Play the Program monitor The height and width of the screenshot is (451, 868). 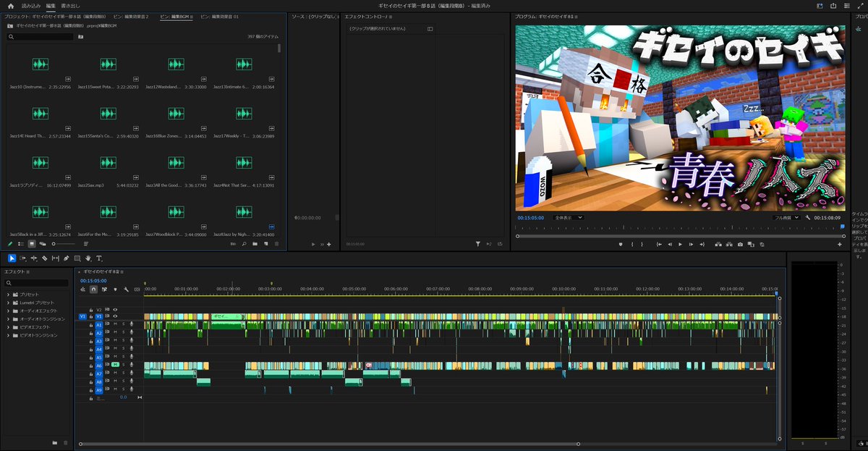[680, 245]
